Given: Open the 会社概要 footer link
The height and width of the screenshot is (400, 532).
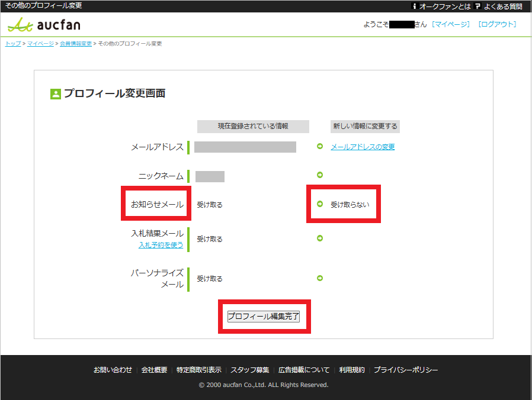Looking at the screenshot, I should pos(155,370).
